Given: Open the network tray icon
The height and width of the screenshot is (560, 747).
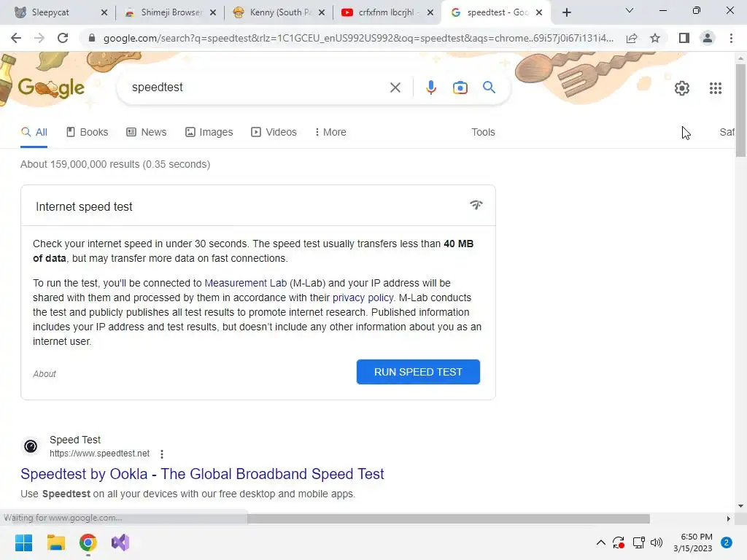Looking at the screenshot, I should (638, 542).
